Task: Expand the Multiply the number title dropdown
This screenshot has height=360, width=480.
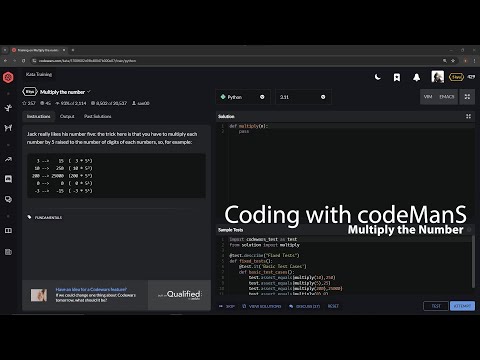Action: [89, 92]
